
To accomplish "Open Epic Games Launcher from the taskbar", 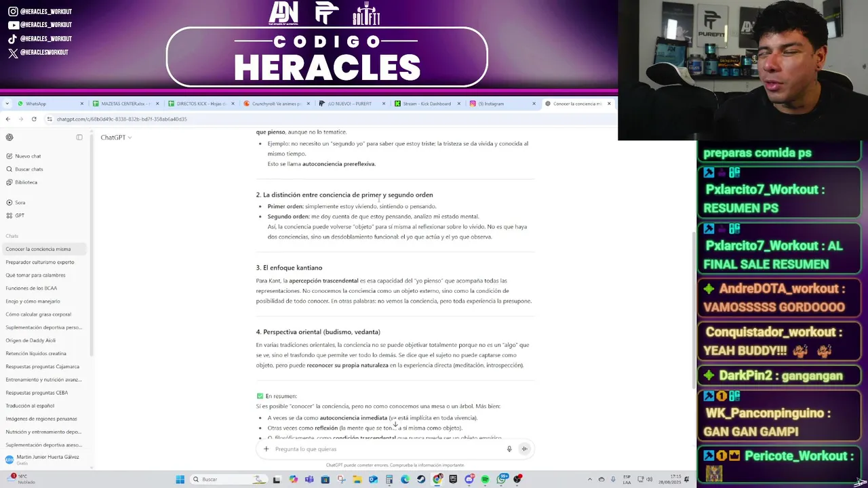I will point(453,479).
